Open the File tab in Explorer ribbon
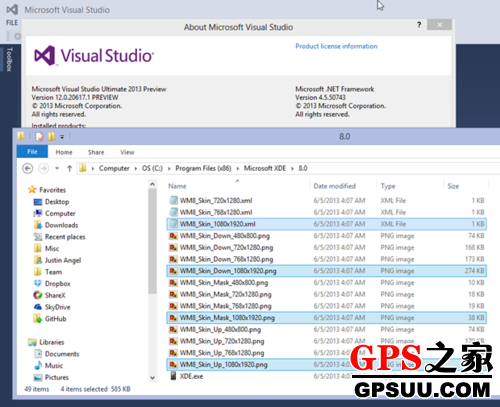The image size is (500, 407). tap(32, 152)
